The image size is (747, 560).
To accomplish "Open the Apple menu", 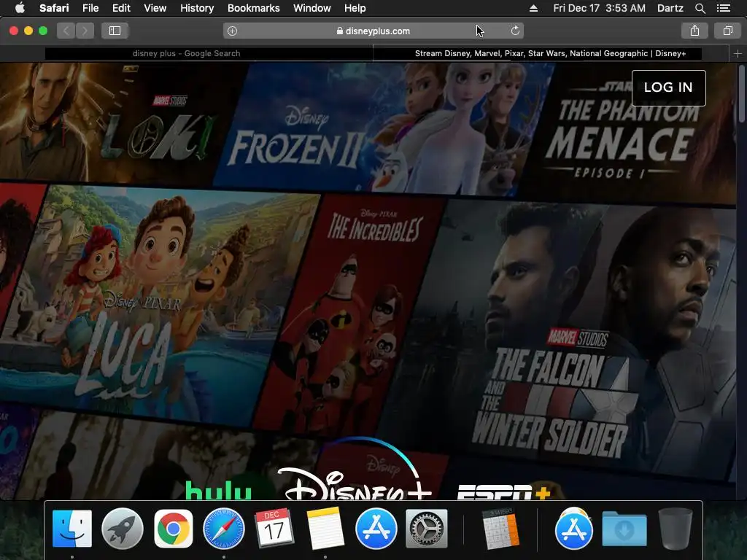I will coord(20,7).
